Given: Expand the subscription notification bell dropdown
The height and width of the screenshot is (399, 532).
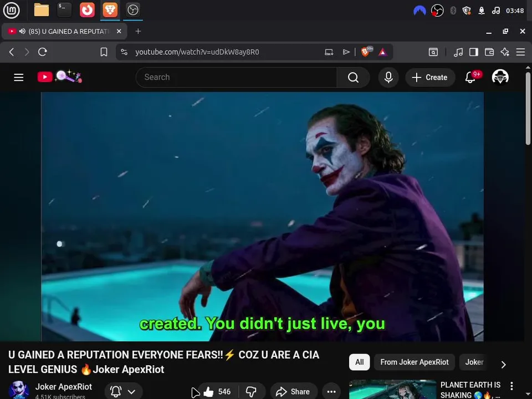Looking at the screenshot, I should point(123,392).
